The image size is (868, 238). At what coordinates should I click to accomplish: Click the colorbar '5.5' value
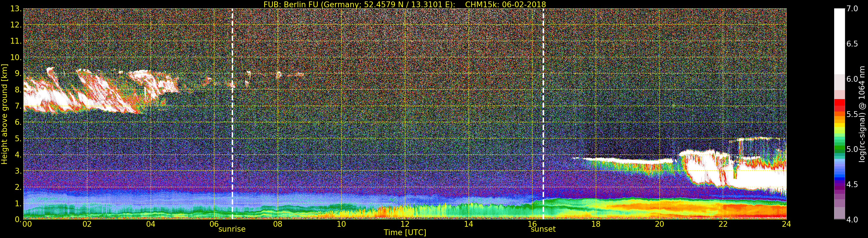click(x=852, y=114)
